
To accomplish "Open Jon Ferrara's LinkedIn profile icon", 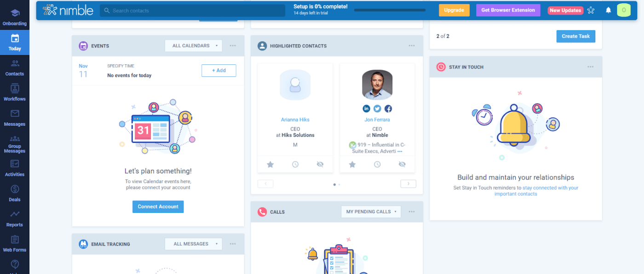I will click(367, 108).
